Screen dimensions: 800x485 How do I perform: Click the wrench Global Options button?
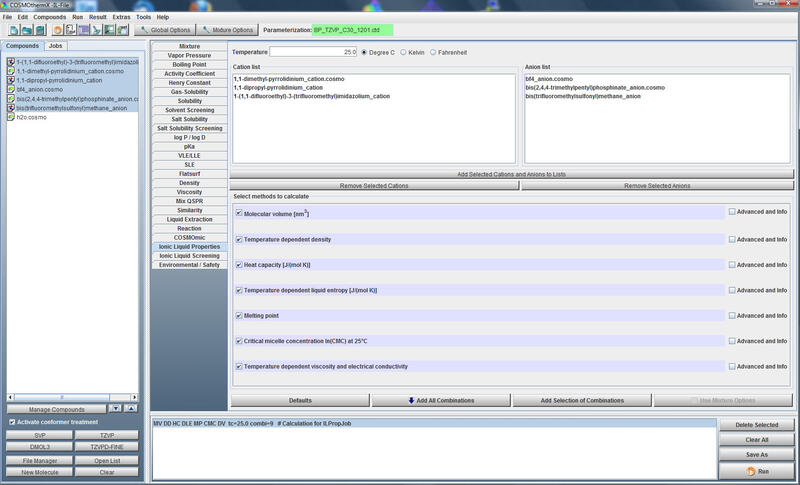point(163,30)
